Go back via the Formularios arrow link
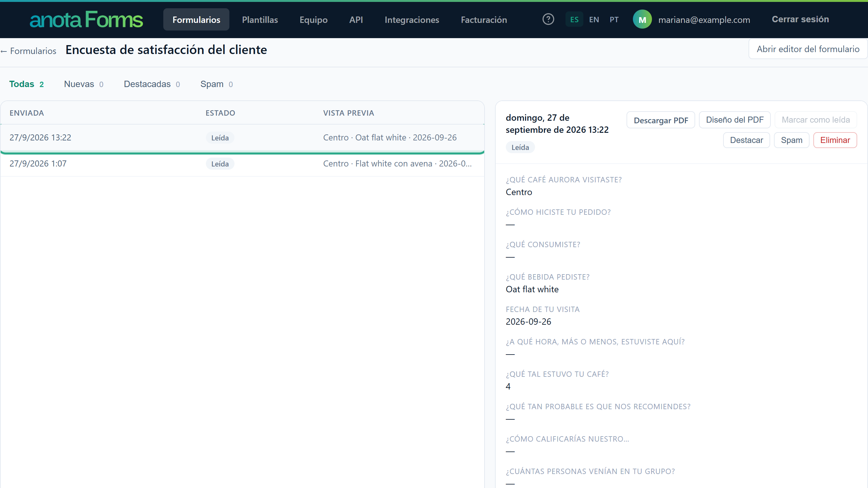 28,51
